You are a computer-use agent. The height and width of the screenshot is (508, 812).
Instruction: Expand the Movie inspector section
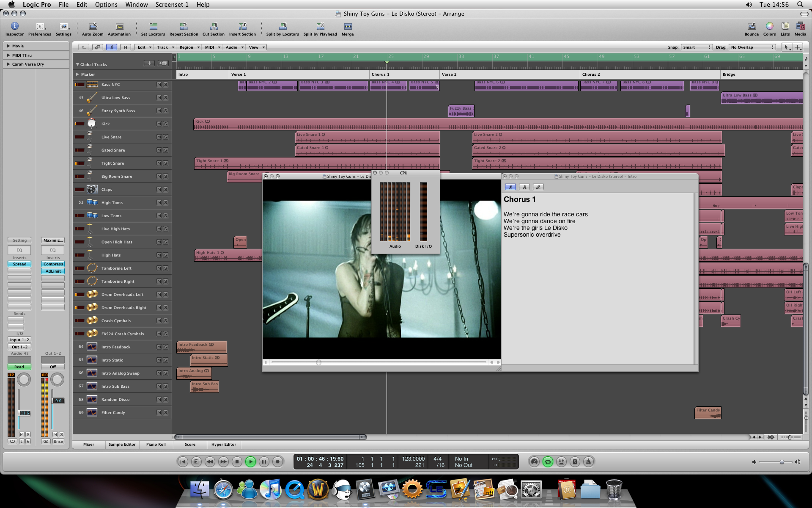[x=8, y=46]
